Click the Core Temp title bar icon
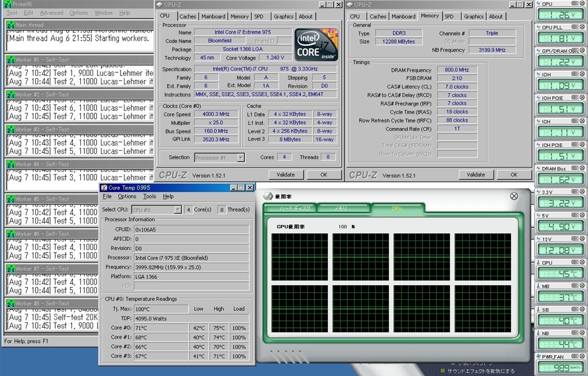Screen dimensions: 588x376 pos(105,188)
